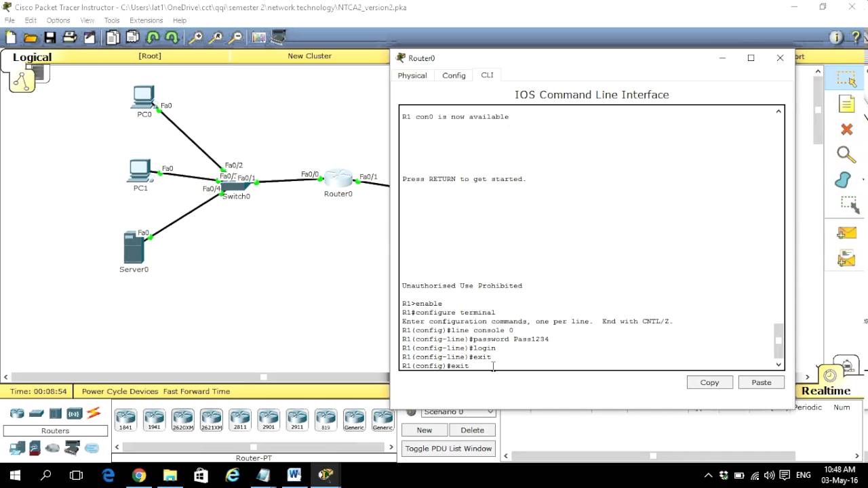Viewport: 868px width, 488px height.
Task: Select the Switch0 device in the workspace
Action: (x=235, y=186)
